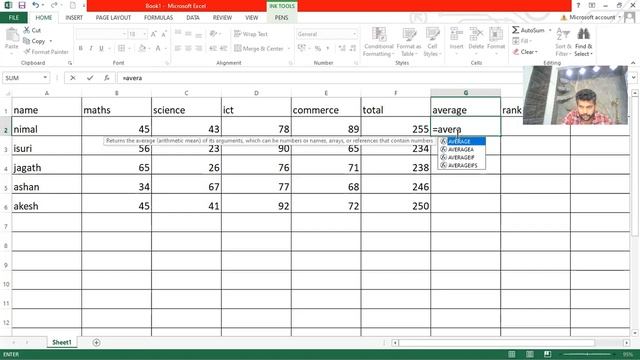Switch to the REVIEW tab
This screenshot has height=360, width=640.
click(222, 18)
